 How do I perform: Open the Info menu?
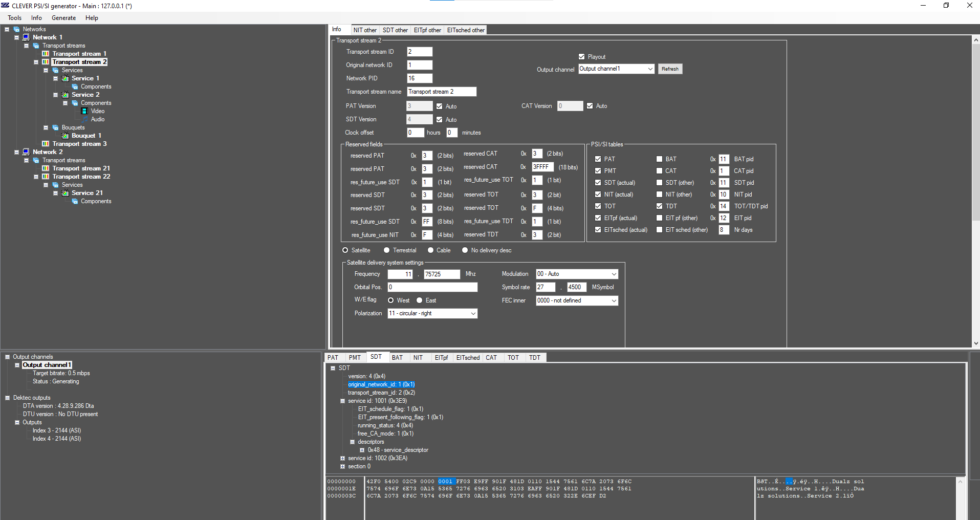pos(36,18)
